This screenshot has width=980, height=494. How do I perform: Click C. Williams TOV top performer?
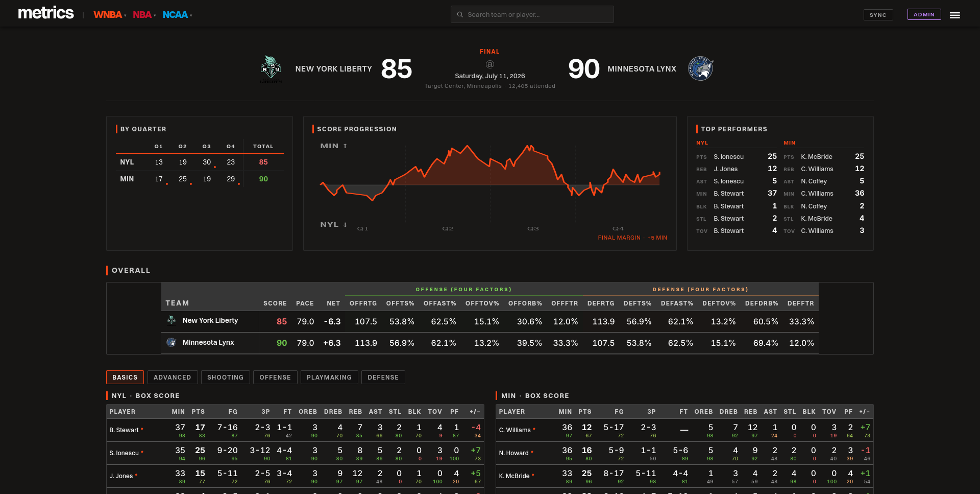(x=817, y=231)
